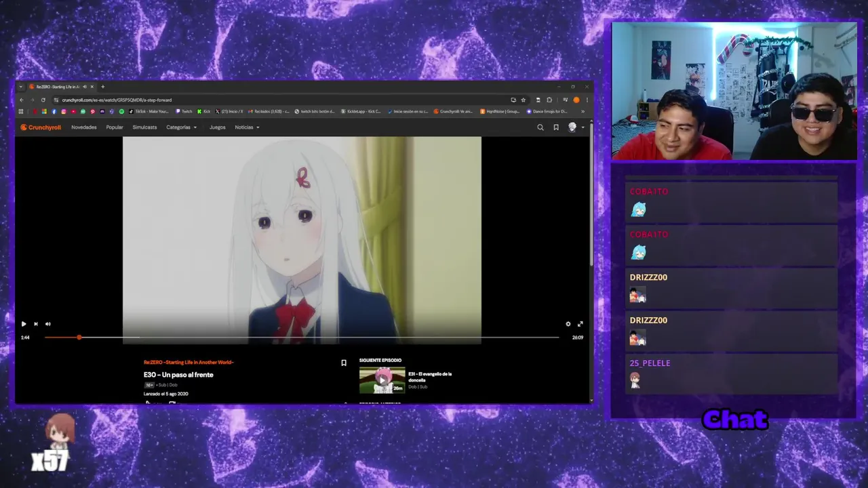
Task: View site information icon in address bar
Action: click(56, 100)
